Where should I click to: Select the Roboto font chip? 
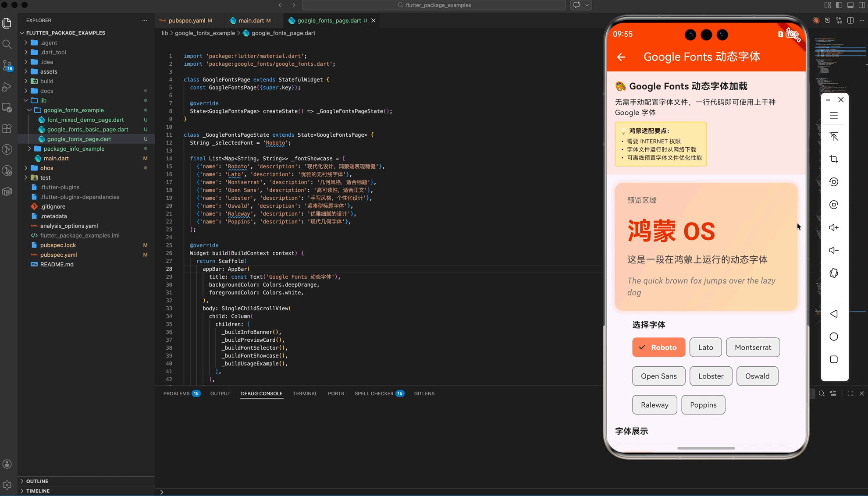pos(658,347)
